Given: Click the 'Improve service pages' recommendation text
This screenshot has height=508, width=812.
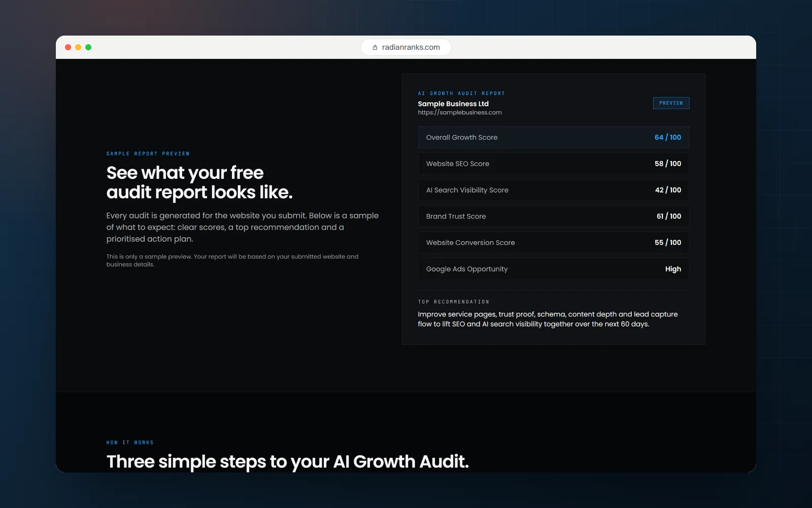Looking at the screenshot, I should coord(548,319).
